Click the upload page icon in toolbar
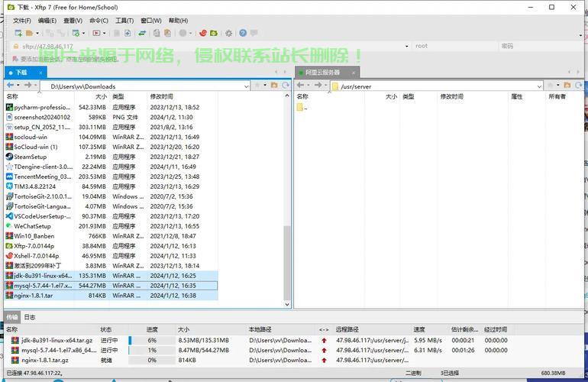 pos(128,33)
